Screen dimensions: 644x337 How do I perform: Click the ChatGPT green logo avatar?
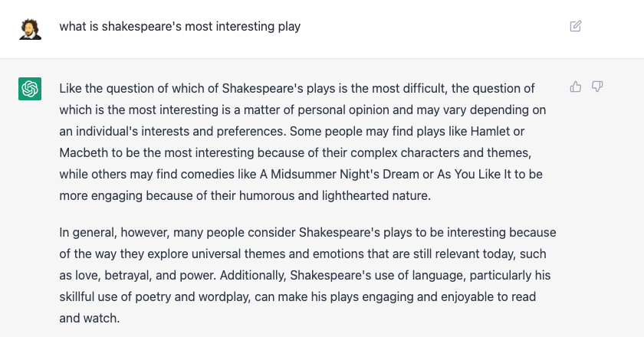click(30, 89)
